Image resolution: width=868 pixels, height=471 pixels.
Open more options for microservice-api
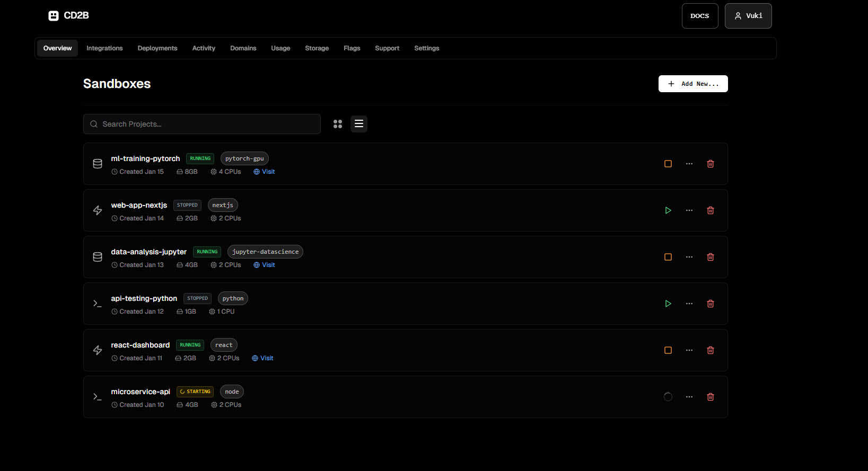tap(689, 397)
